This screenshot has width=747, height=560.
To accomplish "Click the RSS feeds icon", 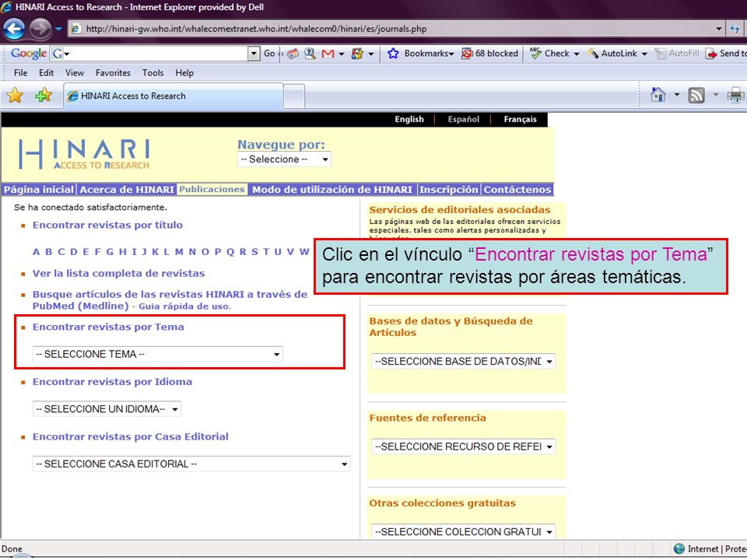I will [x=696, y=96].
